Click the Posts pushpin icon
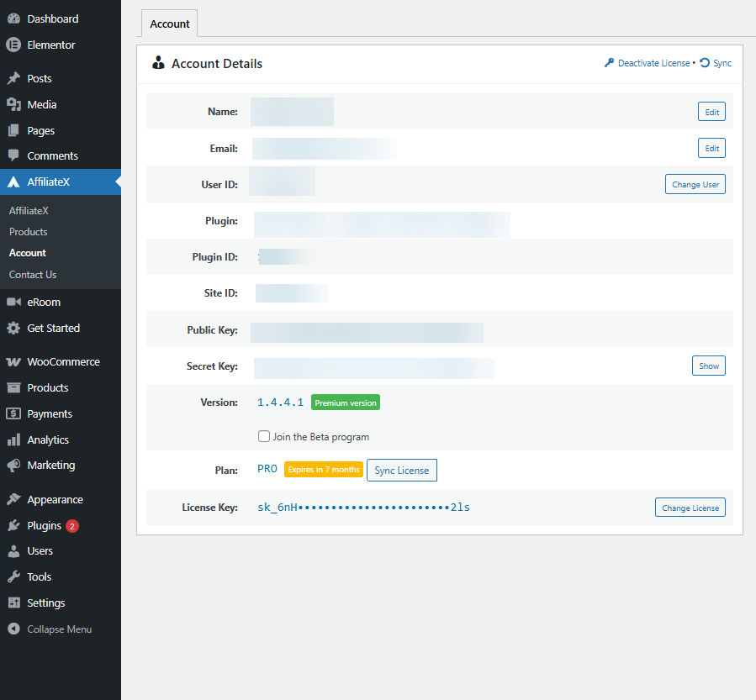756x700 pixels. pos(13,78)
